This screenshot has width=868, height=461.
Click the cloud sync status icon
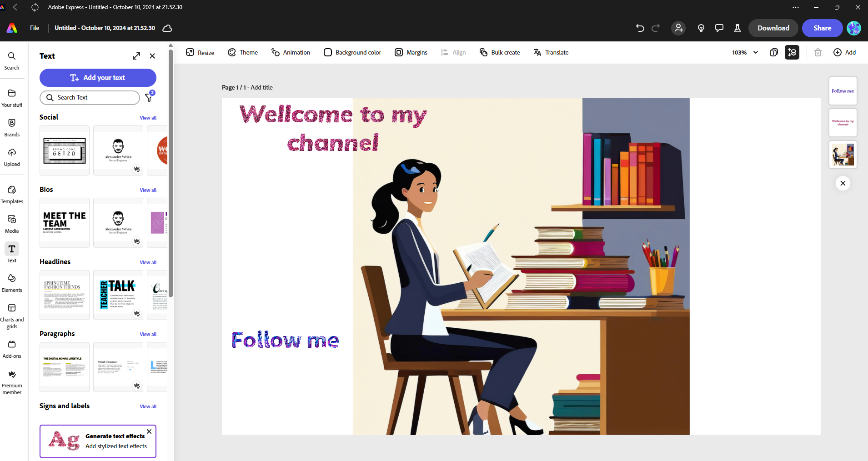pos(167,28)
